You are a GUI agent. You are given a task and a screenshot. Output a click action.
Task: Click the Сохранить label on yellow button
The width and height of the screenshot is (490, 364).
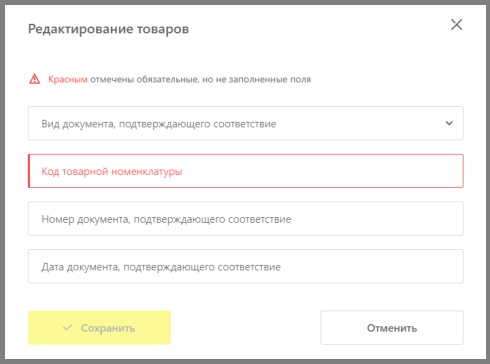(108, 328)
